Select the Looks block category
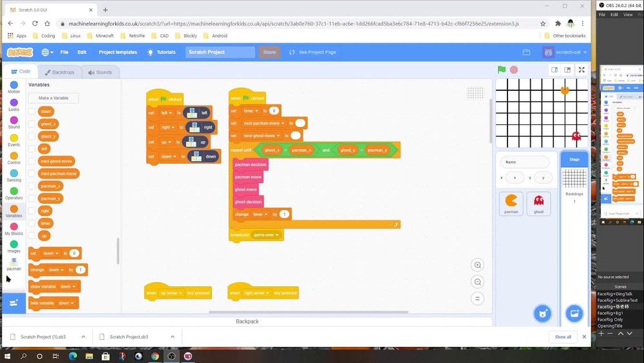 click(x=14, y=105)
